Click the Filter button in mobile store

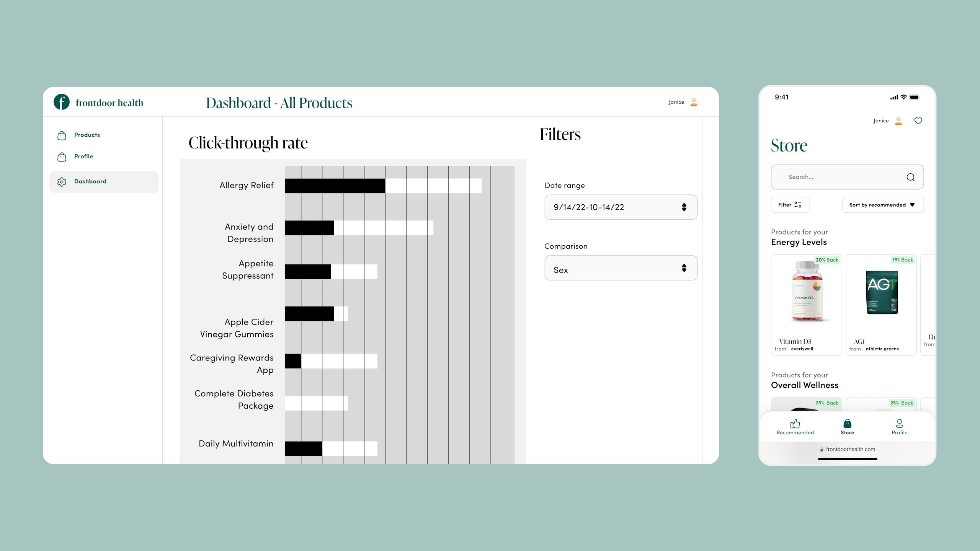(789, 205)
